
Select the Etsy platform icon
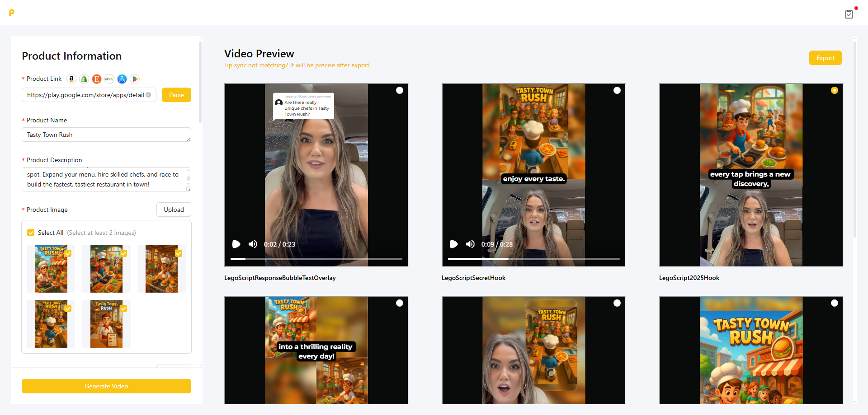pyautogui.click(x=96, y=79)
